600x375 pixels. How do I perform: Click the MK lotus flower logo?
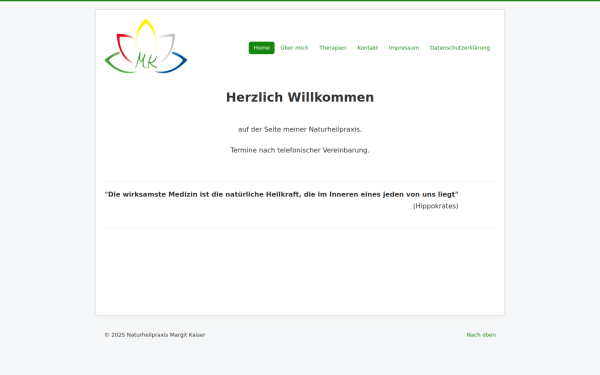(x=146, y=46)
